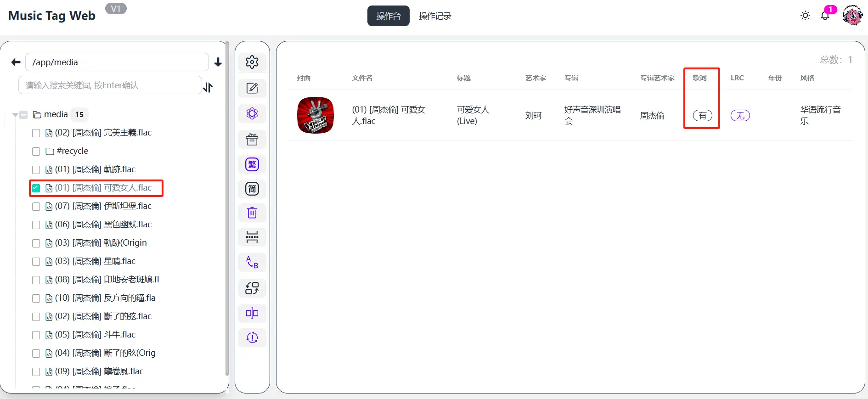Select (02) 斷了的弦.flac in the tree
Viewport: 868px width, 399px height.
click(103, 316)
